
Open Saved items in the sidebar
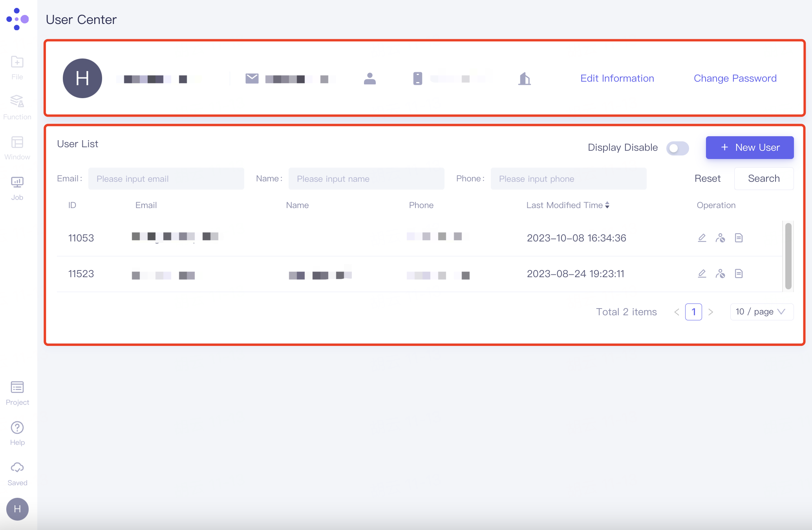17,472
